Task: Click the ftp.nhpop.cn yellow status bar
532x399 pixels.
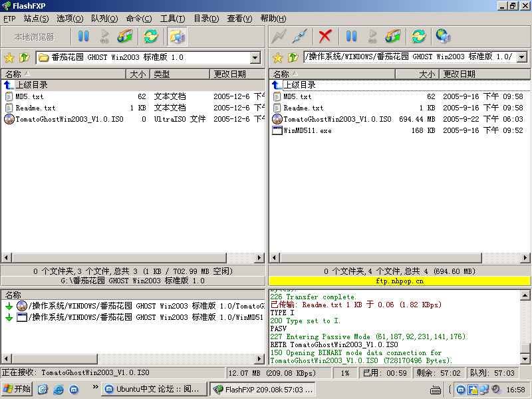Action: pos(400,281)
